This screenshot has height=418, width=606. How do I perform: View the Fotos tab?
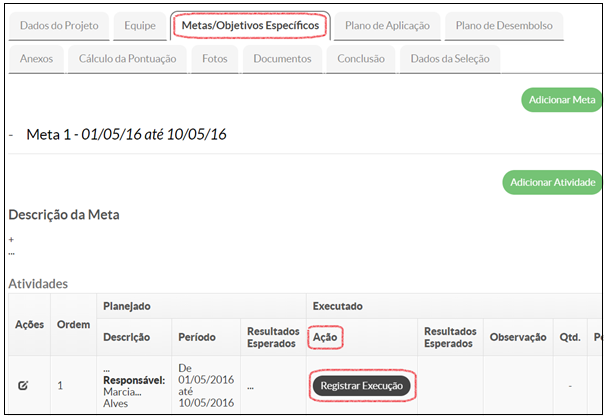pos(214,59)
